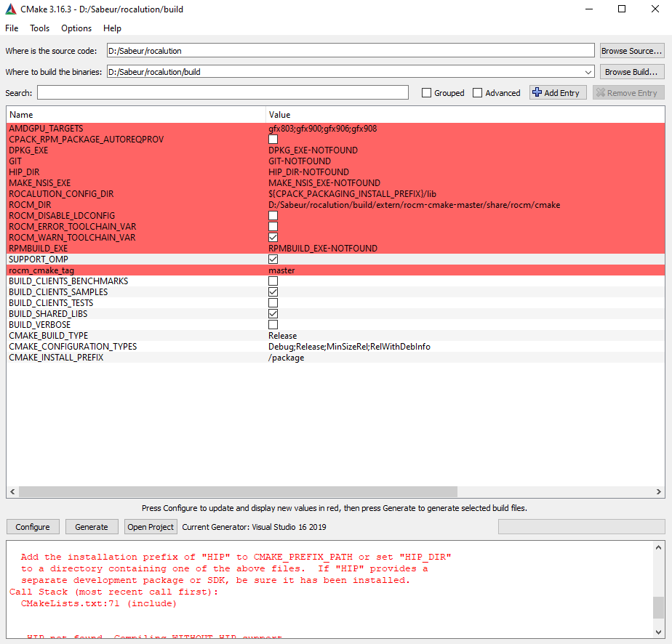Run Configure
Viewport: 672px width, 644px height.
pos(33,527)
